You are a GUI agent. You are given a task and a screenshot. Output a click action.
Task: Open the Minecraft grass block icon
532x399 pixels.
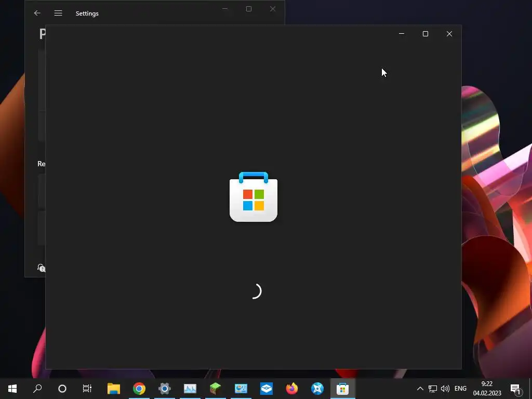[x=216, y=389]
